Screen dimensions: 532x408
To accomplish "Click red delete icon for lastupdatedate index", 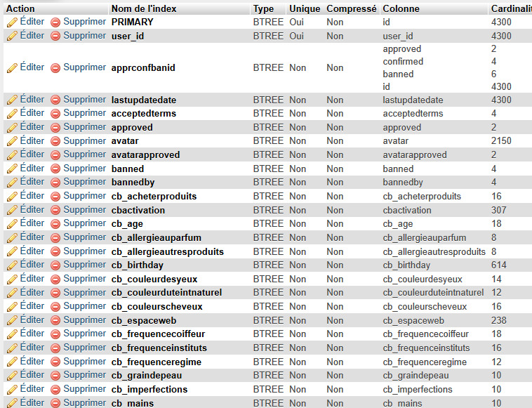I will click(55, 100).
